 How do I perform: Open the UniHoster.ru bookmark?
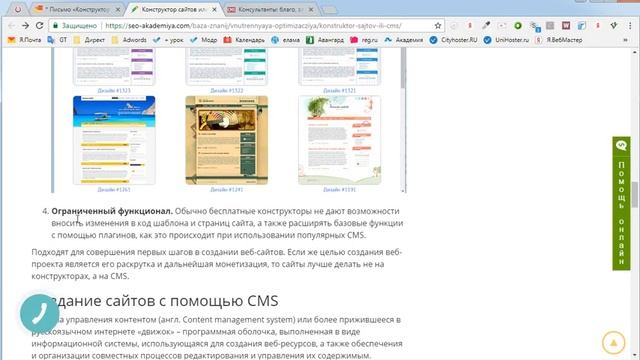click(506, 40)
